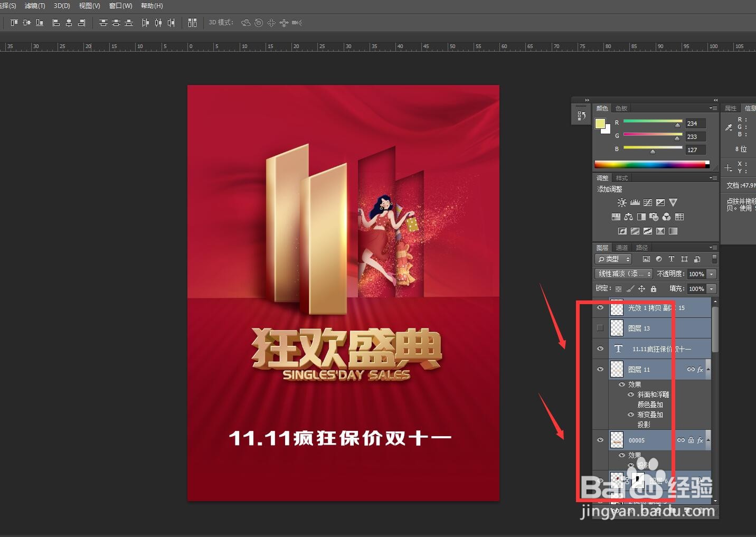Toggle visibility of layer 00005
The image size is (756, 537).
pos(600,440)
